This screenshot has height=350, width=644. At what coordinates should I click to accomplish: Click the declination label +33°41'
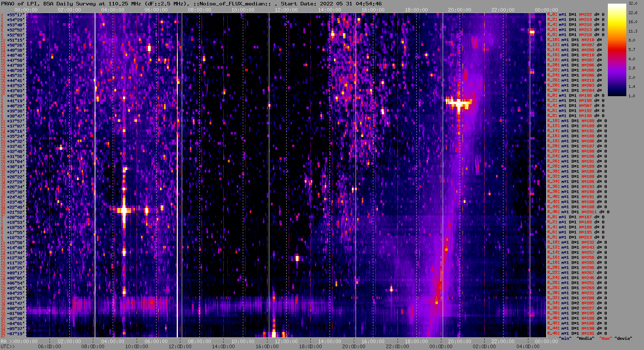pos(16,146)
